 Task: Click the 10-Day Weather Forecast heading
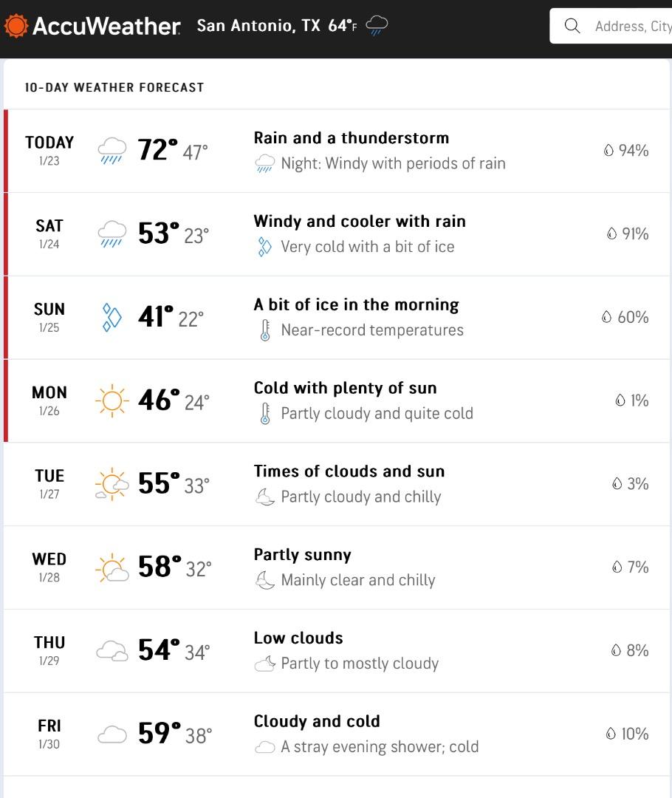pos(114,87)
